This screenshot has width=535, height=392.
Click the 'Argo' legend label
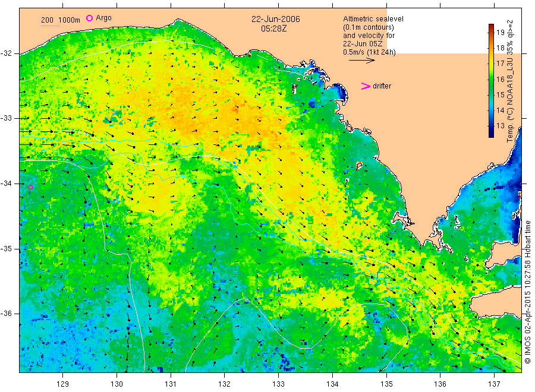pyautogui.click(x=103, y=18)
